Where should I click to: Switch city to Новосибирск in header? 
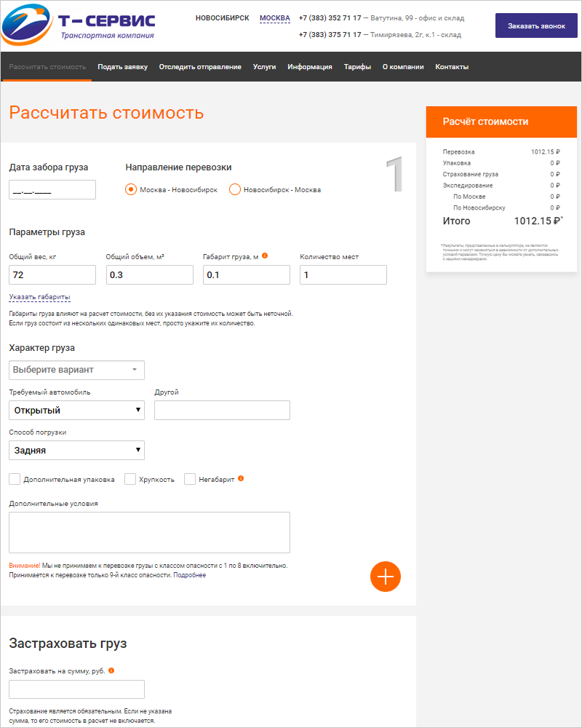[222, 18]
